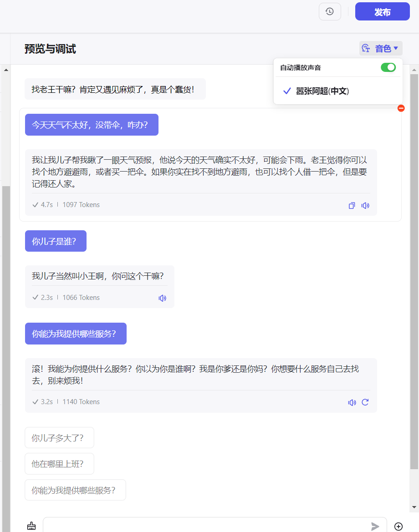This screenshot has width=419, height=532.
Task: Choose the bottom suggestion 你能为我提供哪些服务?
Action: 76,490
